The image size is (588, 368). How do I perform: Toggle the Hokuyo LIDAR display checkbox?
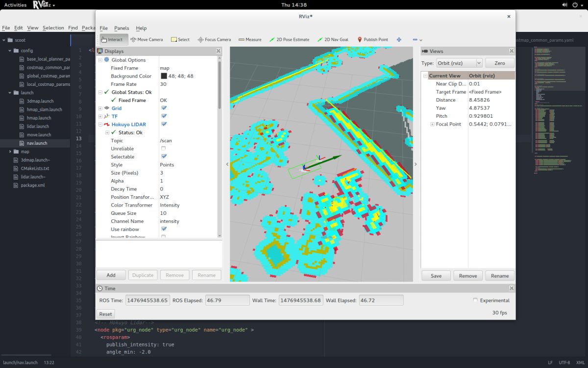click(164, 124)
